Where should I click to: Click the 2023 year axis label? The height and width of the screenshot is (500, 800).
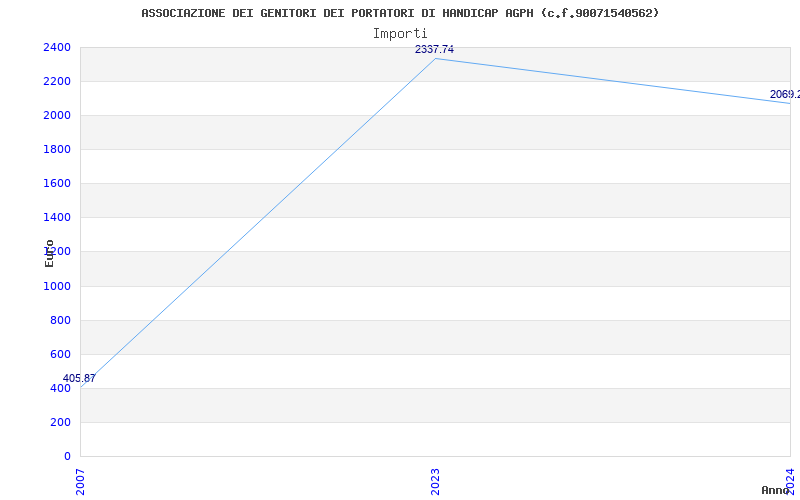[x=435, y=482]
